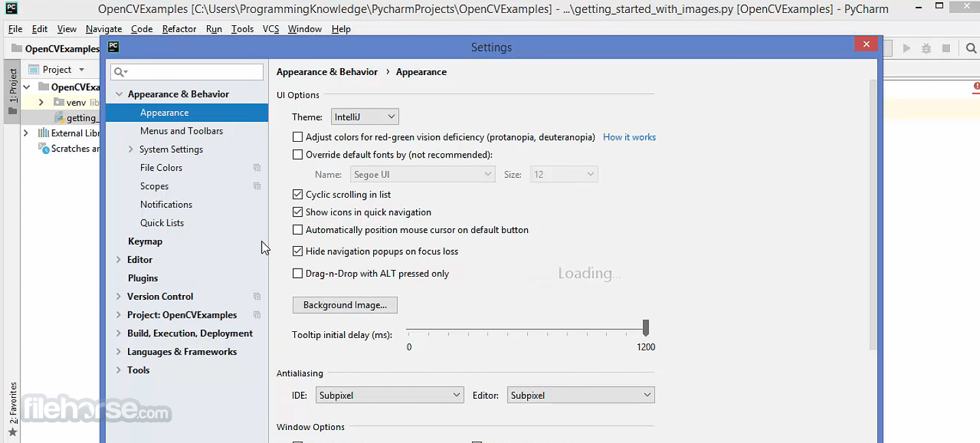Click the Python file icon beside getting_
The height and width of the screenshot is (443, 980).
[x=60, y=118]
